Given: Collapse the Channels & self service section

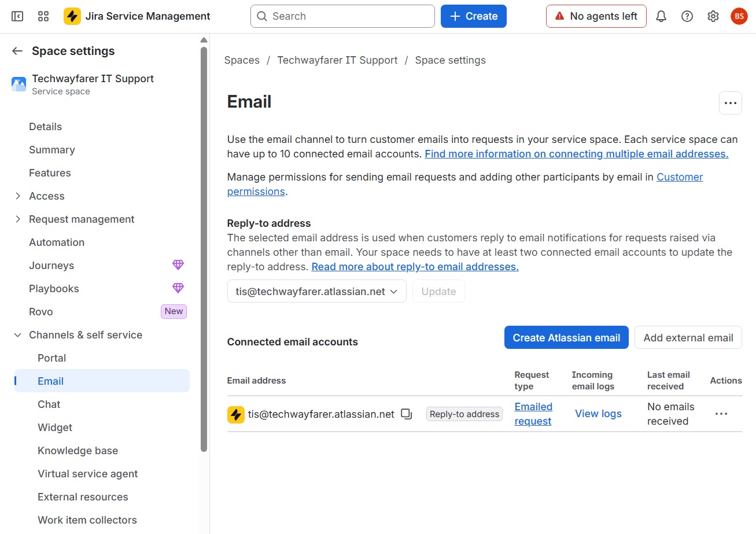Looking at the screenshot, I should click(18, 335).
